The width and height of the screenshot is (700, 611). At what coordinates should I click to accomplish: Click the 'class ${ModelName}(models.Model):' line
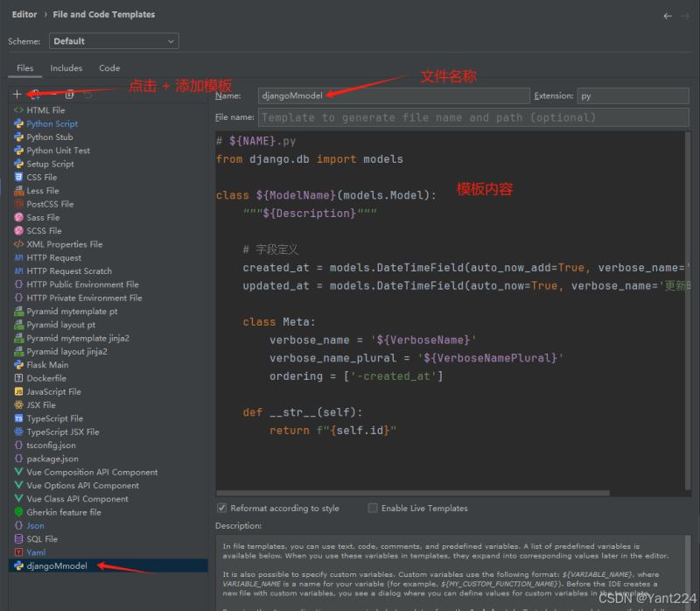pos(325,195)
